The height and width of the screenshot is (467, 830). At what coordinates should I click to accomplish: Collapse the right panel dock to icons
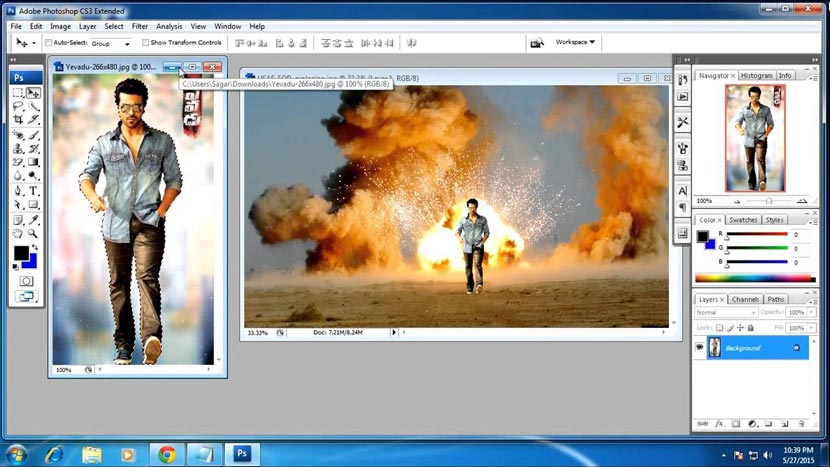(815, 60)
